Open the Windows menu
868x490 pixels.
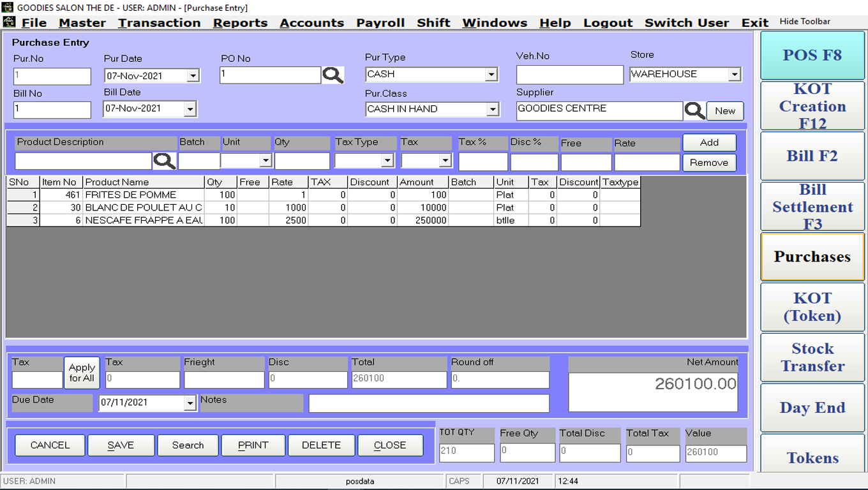495,22
